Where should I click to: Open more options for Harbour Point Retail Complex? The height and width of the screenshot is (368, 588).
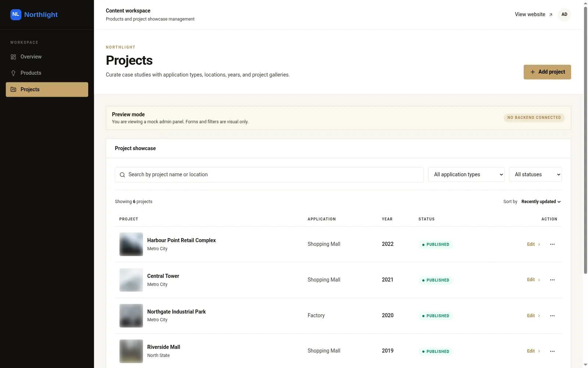click(x=552, y=244)
